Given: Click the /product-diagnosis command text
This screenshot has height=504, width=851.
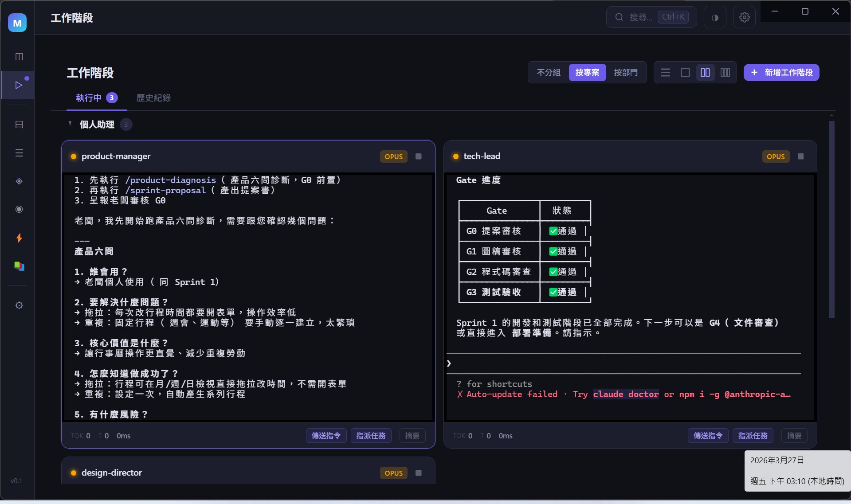Looking at the screenshot, I should [171, 180].
